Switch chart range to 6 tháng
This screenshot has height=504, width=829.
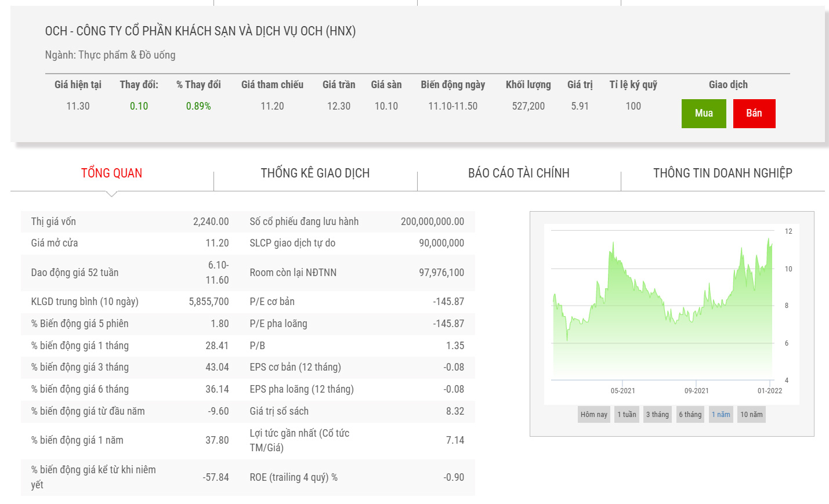[690, 415]
